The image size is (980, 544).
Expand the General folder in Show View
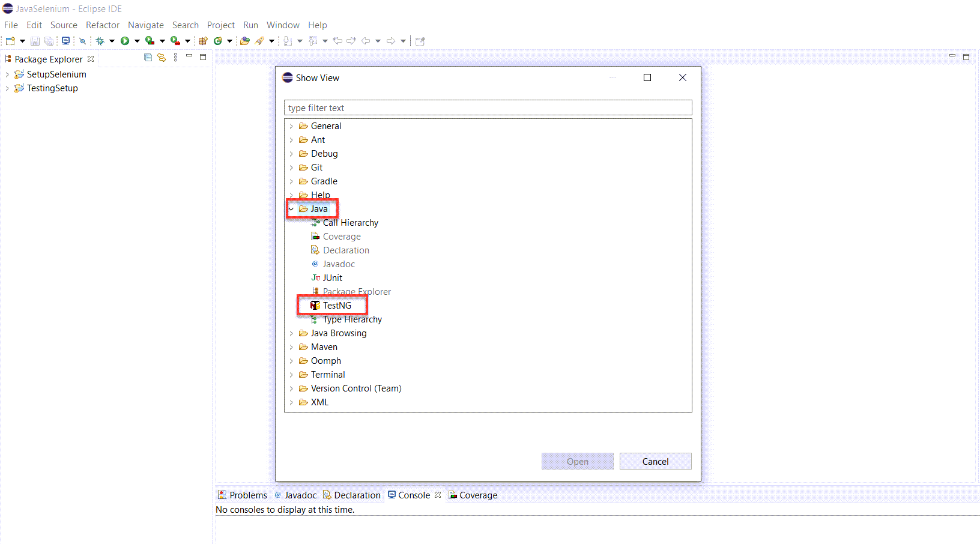(292, 126)
